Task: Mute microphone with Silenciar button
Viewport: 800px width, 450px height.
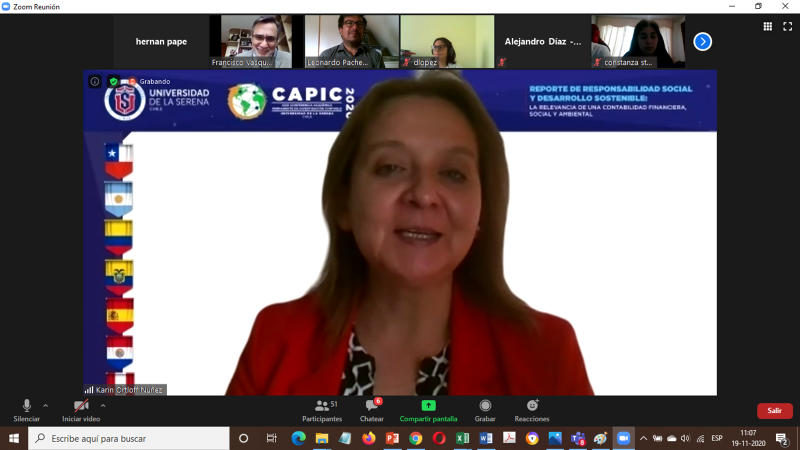Action: pos(27,411)
